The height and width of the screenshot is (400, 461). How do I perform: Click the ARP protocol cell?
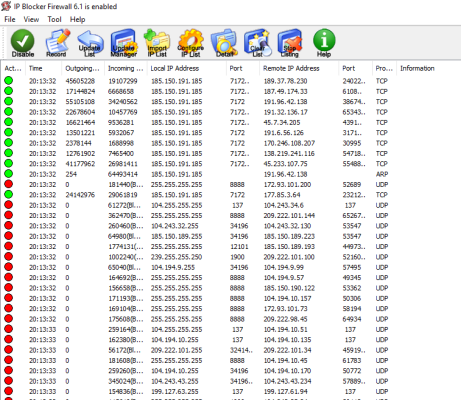click(x=382, y=174)
